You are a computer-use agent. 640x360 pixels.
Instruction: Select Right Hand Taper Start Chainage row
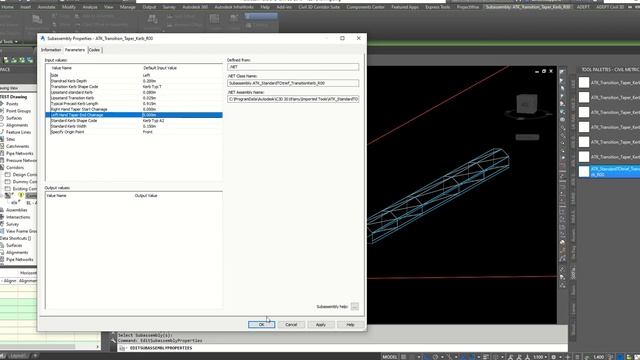click(x=134, y=109)
